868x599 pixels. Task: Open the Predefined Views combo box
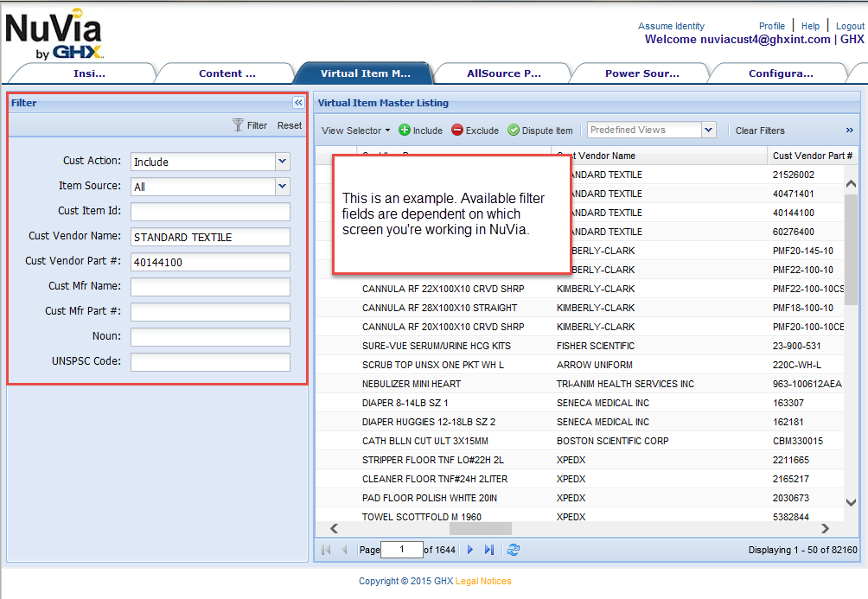pyautogui.click(x=709, y=131)
